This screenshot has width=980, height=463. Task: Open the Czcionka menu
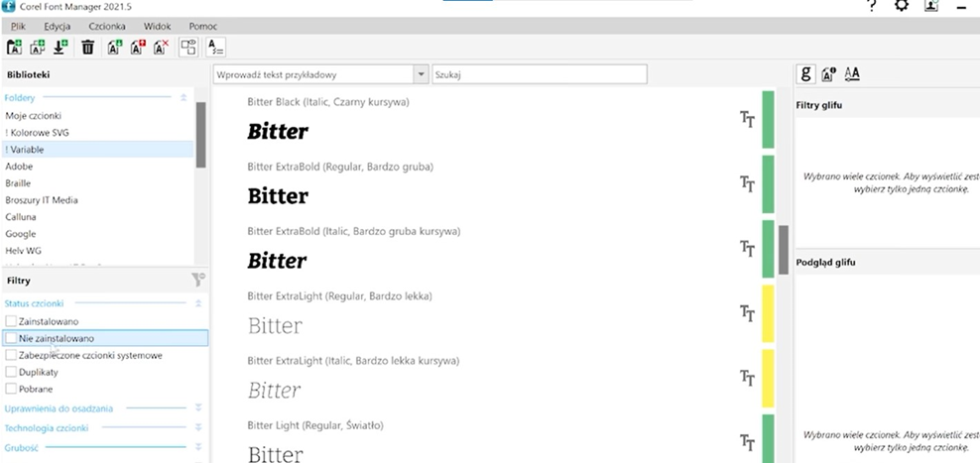pyautogui.click(x=107, y=26)
